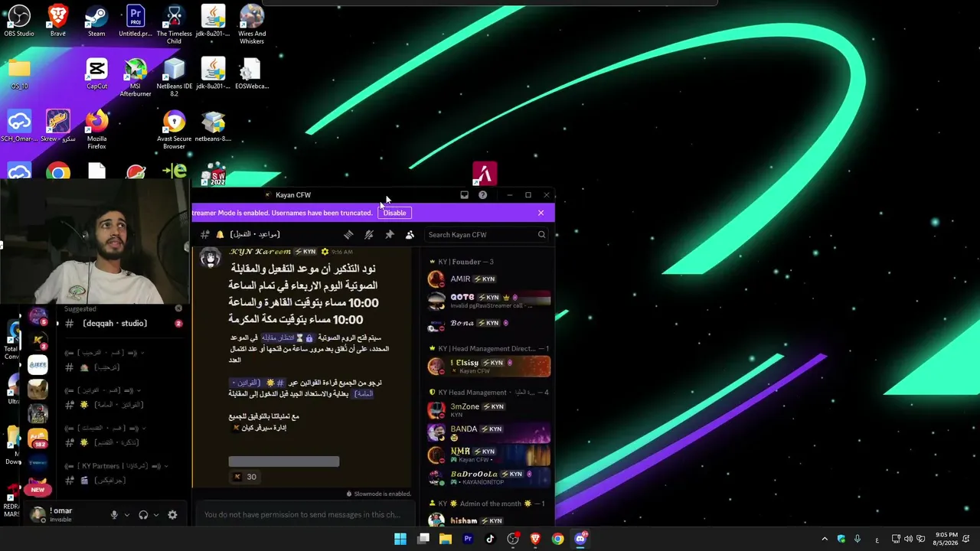Open the Threads icon in channel header
This screenshot has height=551, width=980.
(348, 235)
